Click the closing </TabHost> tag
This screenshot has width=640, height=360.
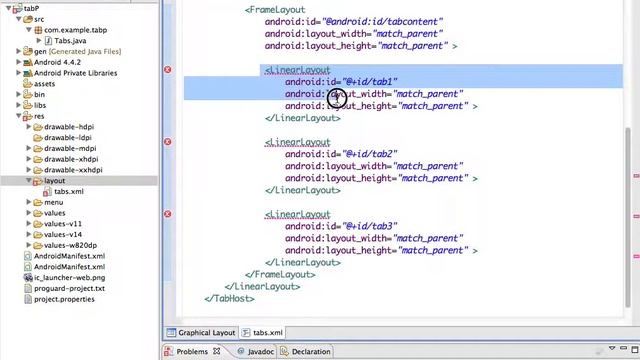(x=229, y=298)
